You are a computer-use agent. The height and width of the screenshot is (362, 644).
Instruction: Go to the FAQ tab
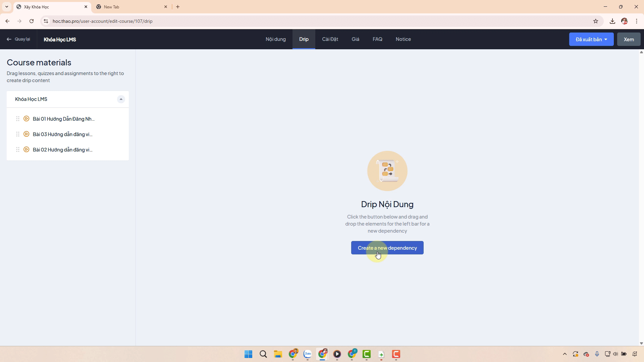tap(377, 39)
